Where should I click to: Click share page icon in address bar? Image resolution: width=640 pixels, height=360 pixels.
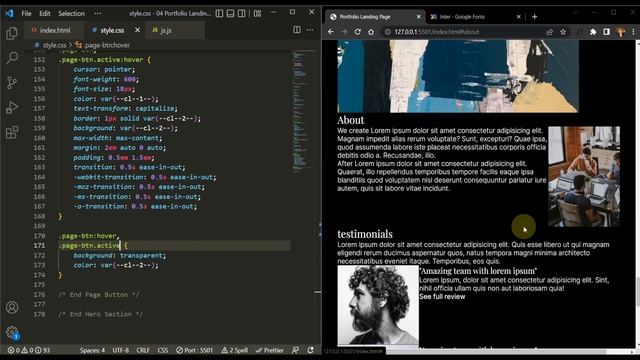pos(549,32)
